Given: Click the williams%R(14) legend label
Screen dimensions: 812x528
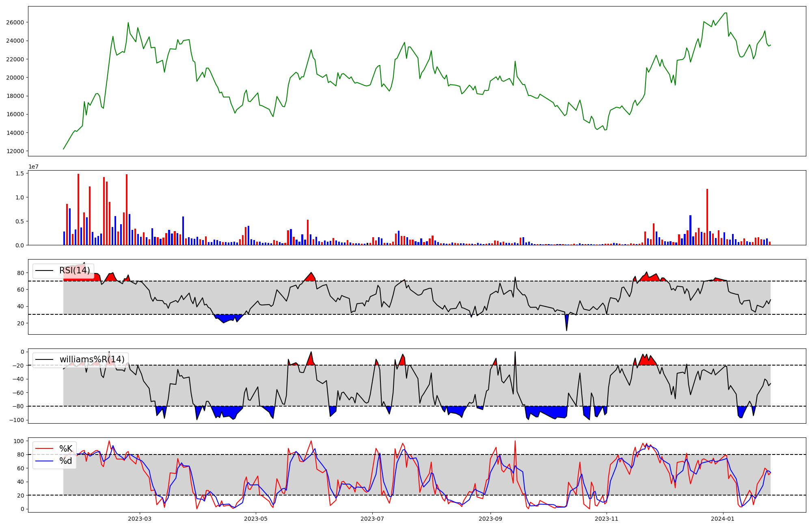Looking at the screenshot, I should (92, 359).
